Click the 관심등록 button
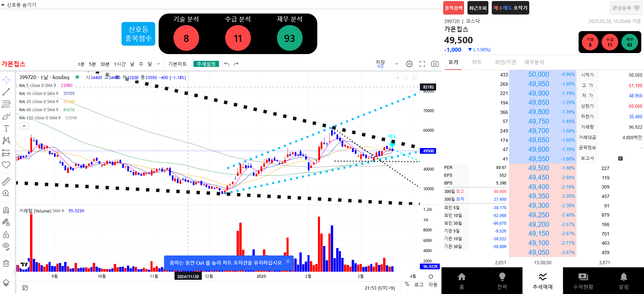This screenshot has height=294, width=644. click(x=626, y=8)
